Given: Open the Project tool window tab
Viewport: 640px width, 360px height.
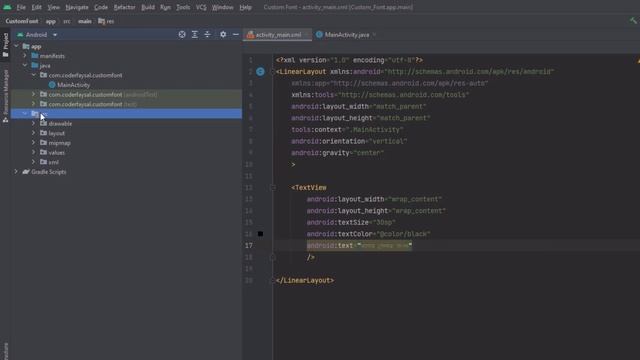Looking at the screenshot, I should (x=5, y=44).
